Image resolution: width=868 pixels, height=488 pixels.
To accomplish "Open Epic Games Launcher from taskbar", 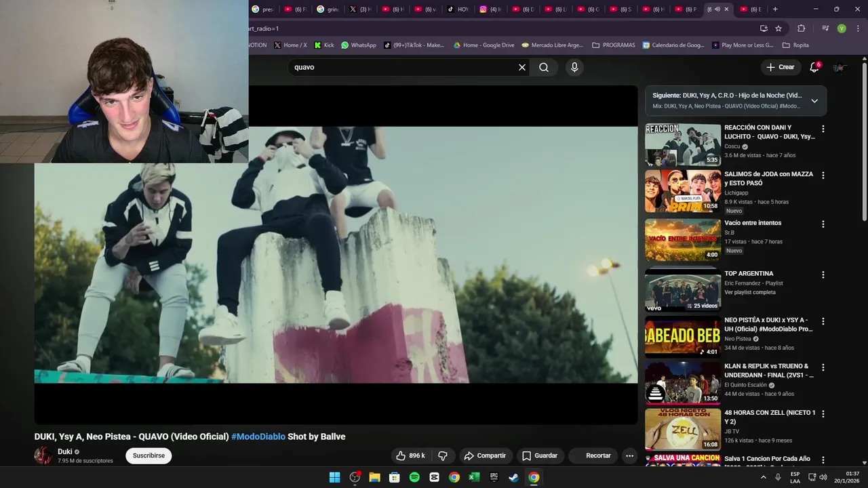I will click(494, 477).
